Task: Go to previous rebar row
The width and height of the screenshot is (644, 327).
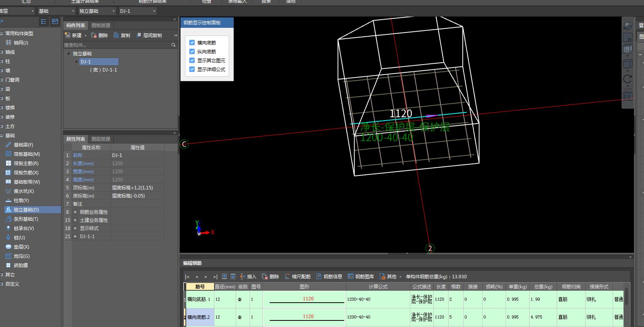Action: tap(197, 277)
